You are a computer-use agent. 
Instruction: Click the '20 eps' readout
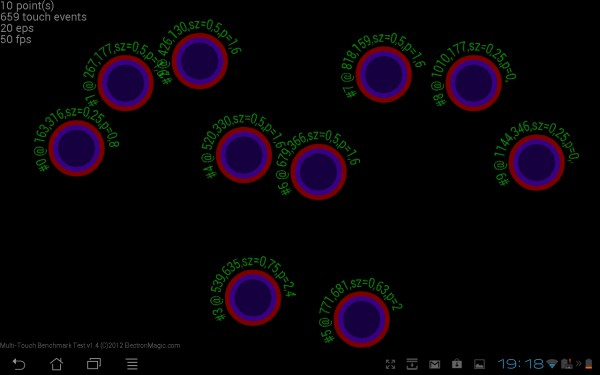(x=17, y=28)
